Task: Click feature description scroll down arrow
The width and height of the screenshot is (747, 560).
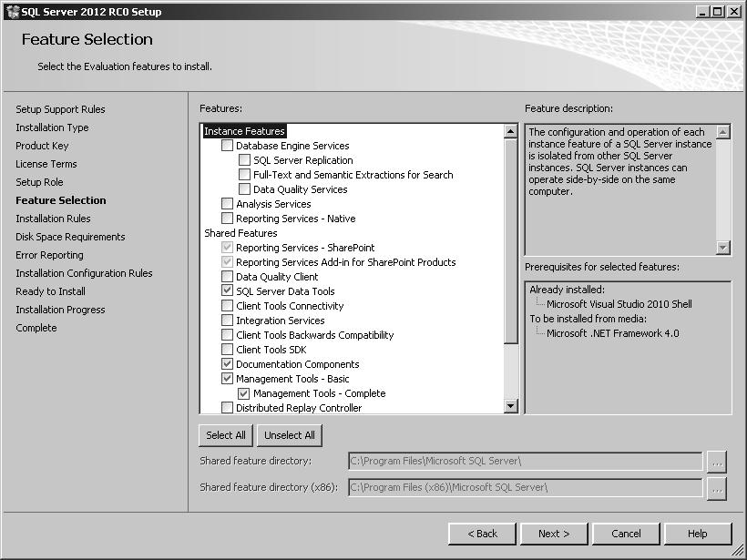Action: (723, 247)
